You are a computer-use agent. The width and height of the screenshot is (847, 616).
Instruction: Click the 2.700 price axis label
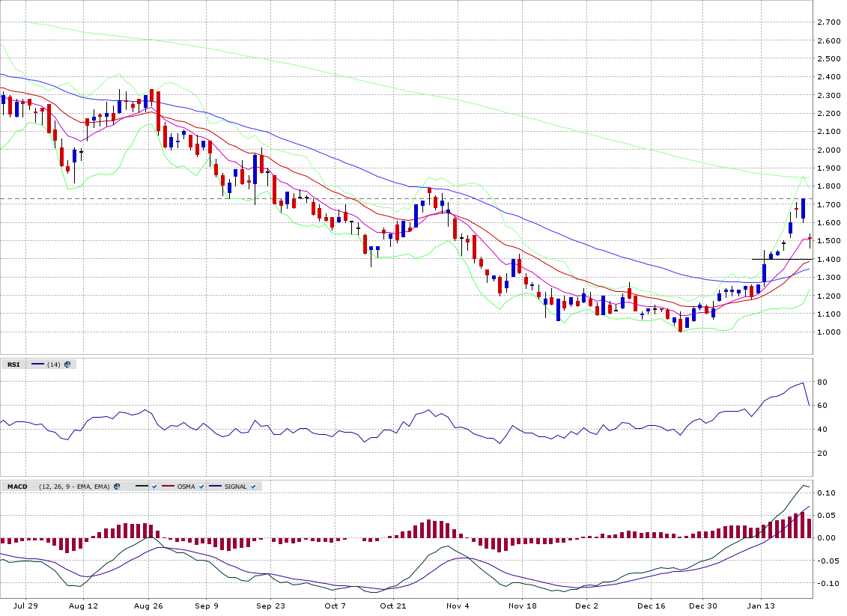pos(828,22)
